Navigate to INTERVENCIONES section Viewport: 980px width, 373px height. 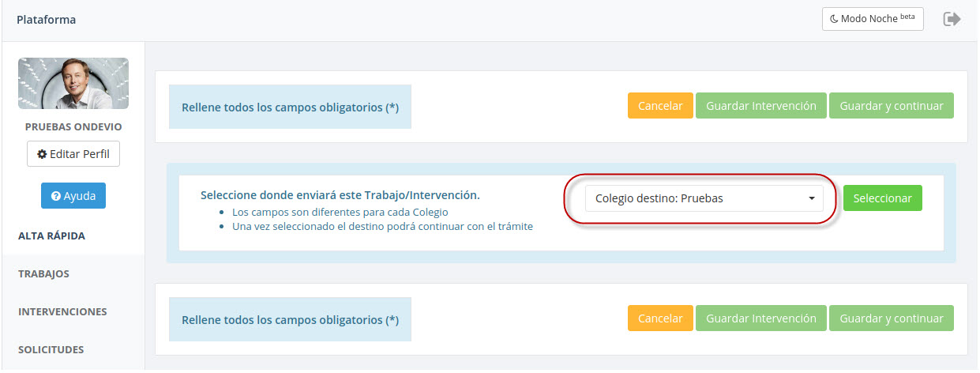[x=62, y=311]
